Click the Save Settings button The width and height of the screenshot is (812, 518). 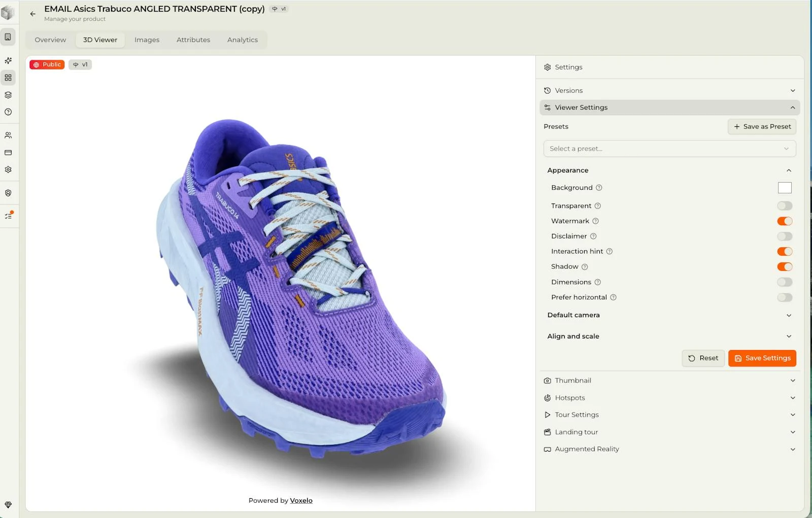(762, 358)
